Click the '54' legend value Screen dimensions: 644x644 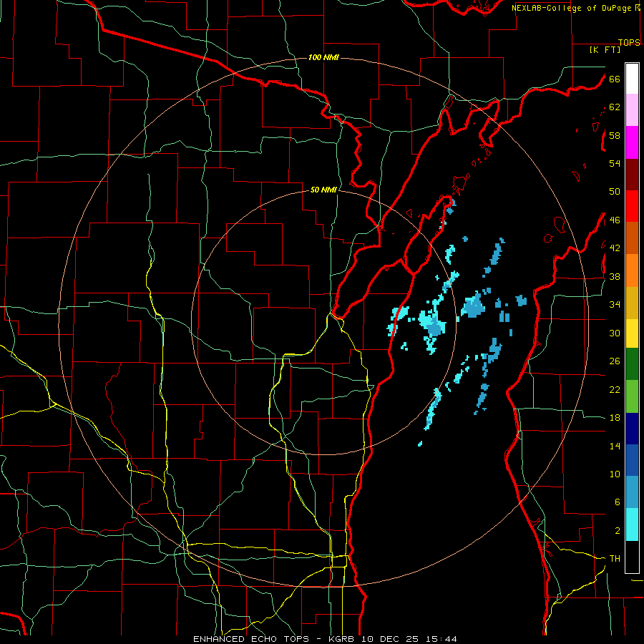(615, 163)
